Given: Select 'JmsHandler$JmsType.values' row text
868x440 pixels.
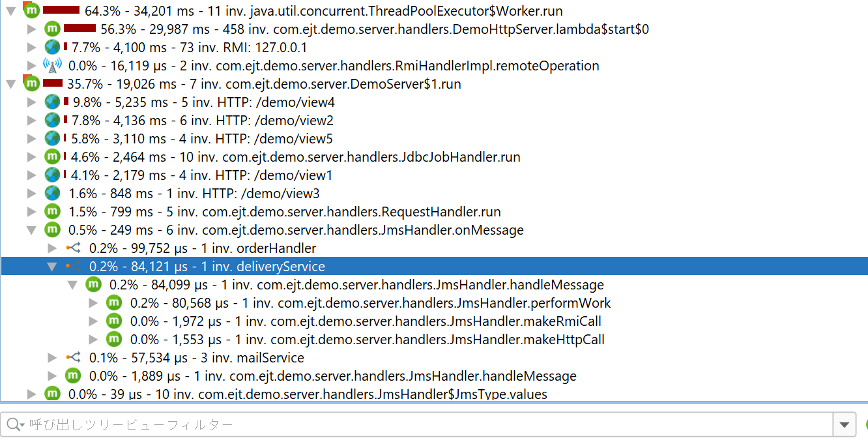Looking at the screenshot, I should point(308,394).
